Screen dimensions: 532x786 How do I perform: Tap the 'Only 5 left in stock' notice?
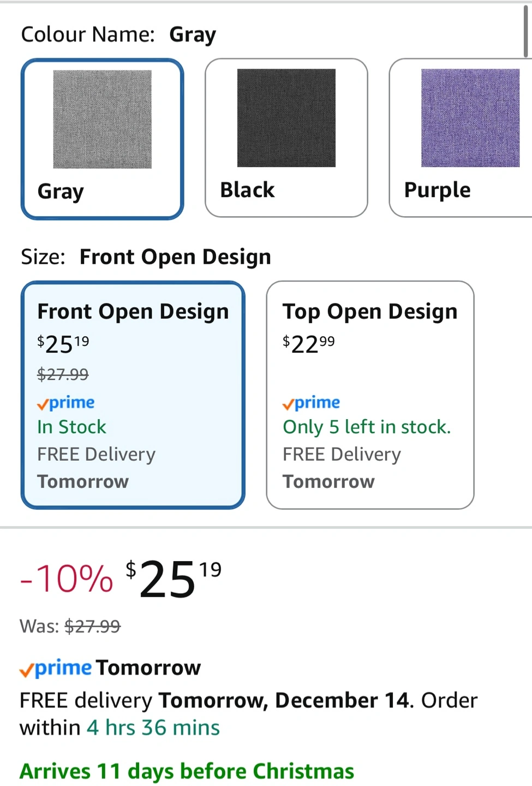pos(367,427)
